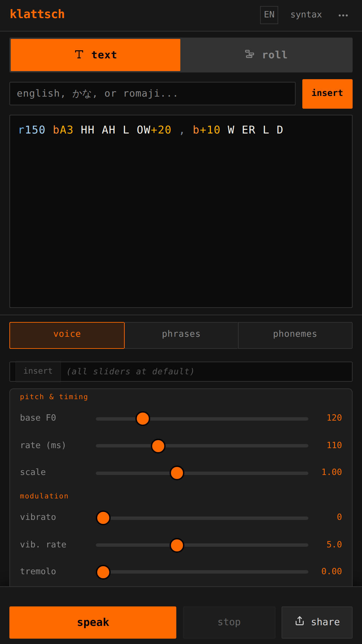
Task: Click the orange insert button
Action: (327, 94)
